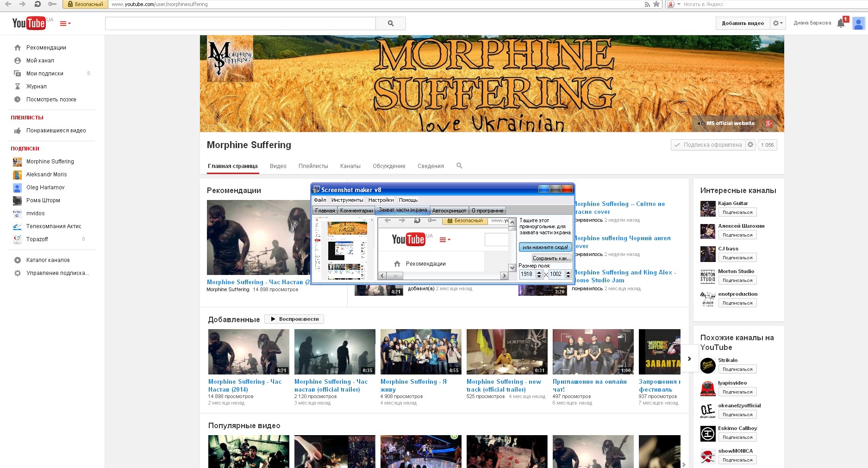Image resolution: width=868 pixels, height=468 pixels.
Task: Click the Воспроизвести play button
Action: tap(294, 319)
